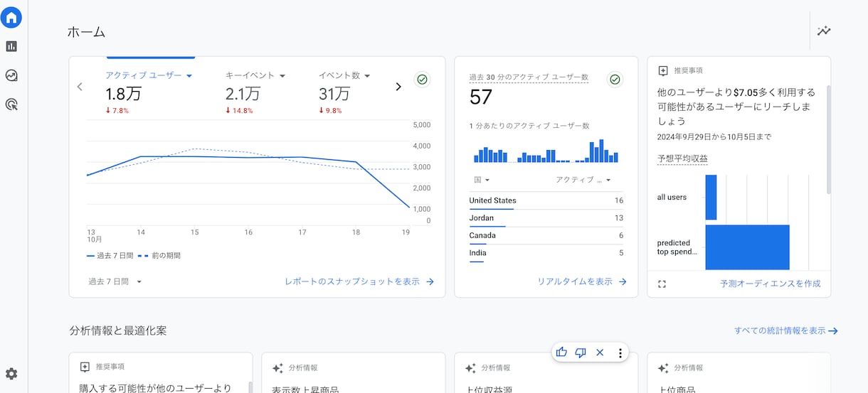Image resolution: width=868 pixels, height=393 pixels.
Task: Open the Admin settings gear icon
Action: 11,374
